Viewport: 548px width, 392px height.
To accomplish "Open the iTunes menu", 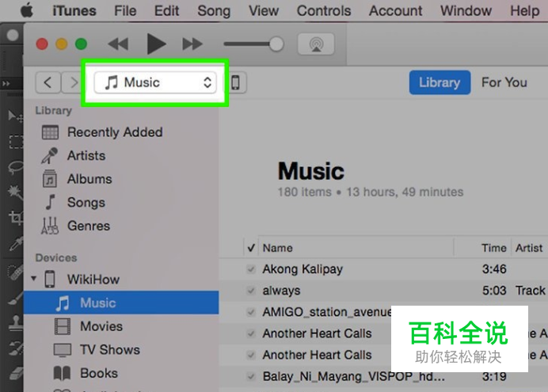I will (x=74, y=11).
